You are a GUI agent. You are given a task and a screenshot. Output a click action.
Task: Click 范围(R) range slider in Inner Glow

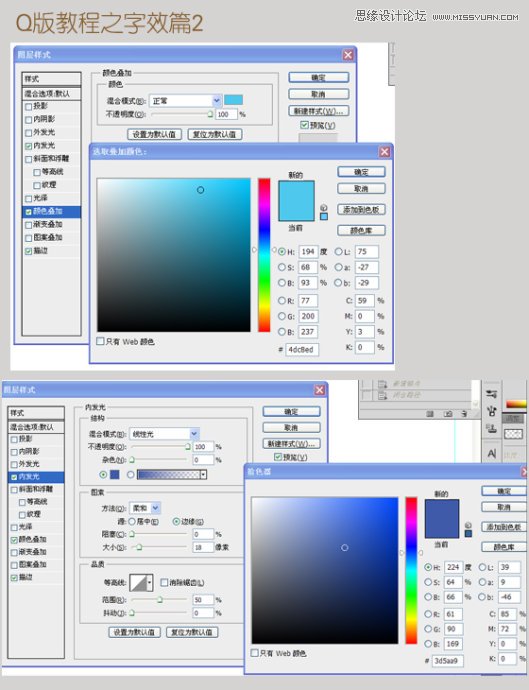click(x=158, y=600)
